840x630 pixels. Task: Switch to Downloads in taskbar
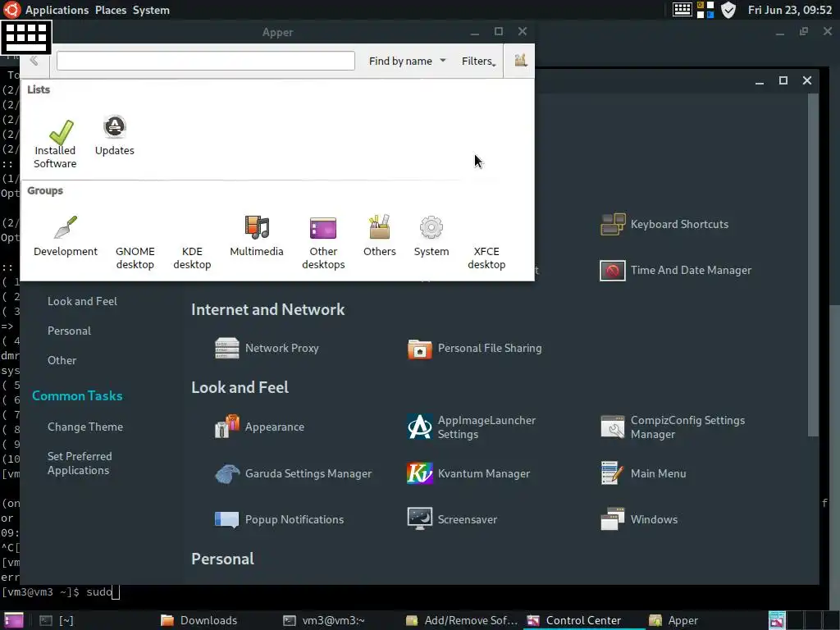point(199,620)
